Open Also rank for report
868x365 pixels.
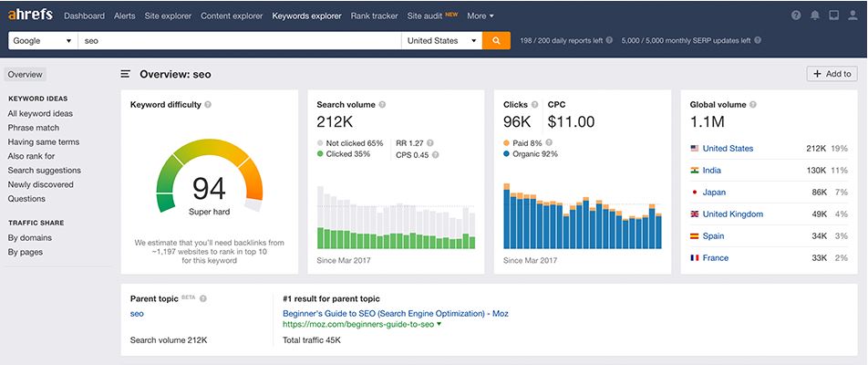(x=32, y=156)
